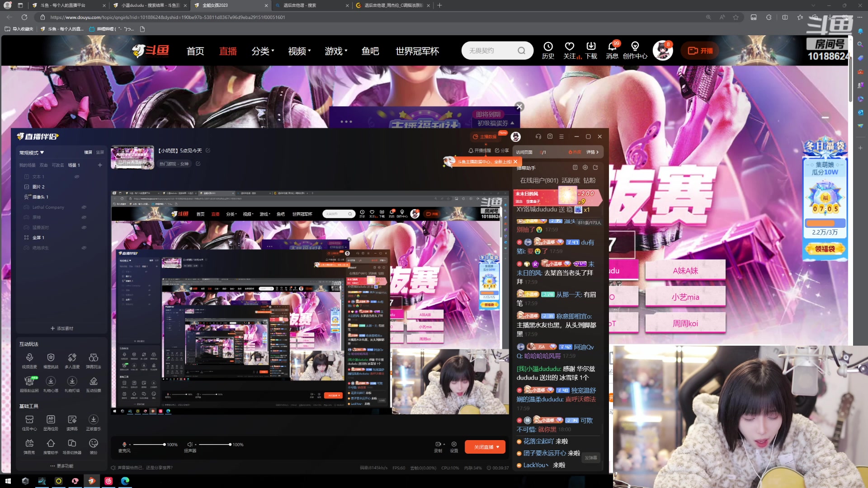This screenshot has width=868, height=488.
Task: Open 弹幕秀 danmaku show tool
Action: coord(29,446)
